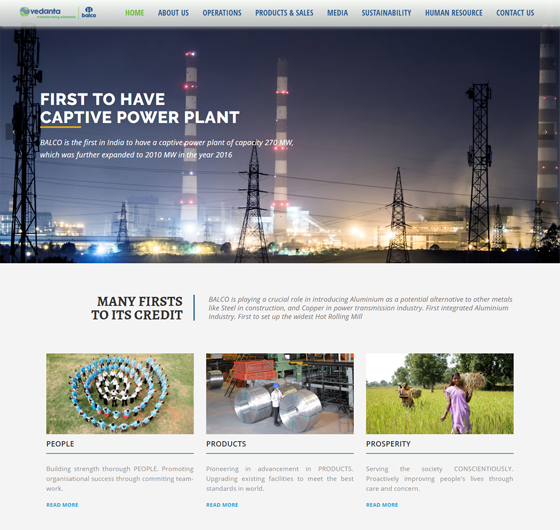Click the PEOPLE card heading
Viewport: 560px width, 530px height.
pyautogui.click(x=60, y=444)
